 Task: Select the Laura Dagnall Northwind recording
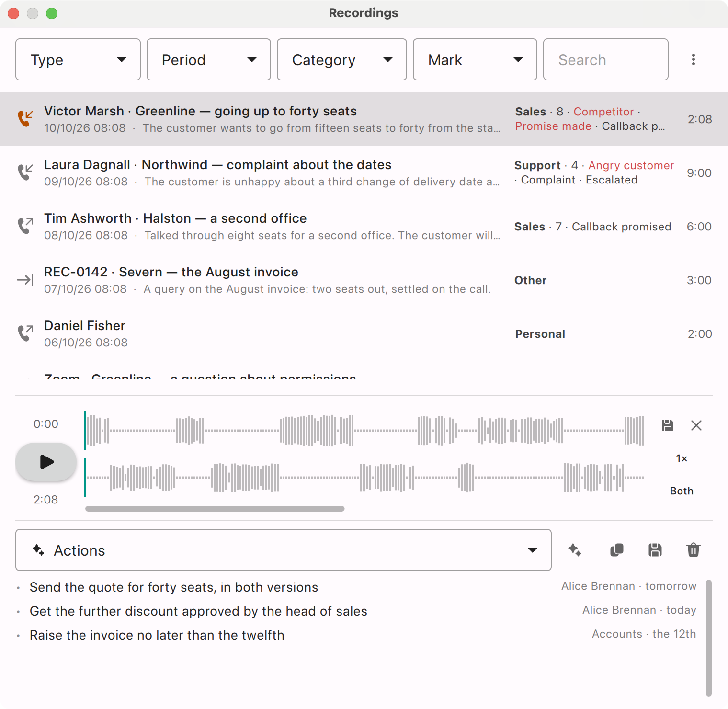click(364, 172)
